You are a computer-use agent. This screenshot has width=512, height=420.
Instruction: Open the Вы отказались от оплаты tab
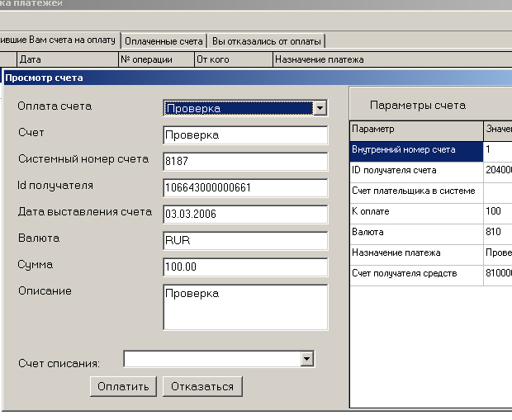point(265,40)
